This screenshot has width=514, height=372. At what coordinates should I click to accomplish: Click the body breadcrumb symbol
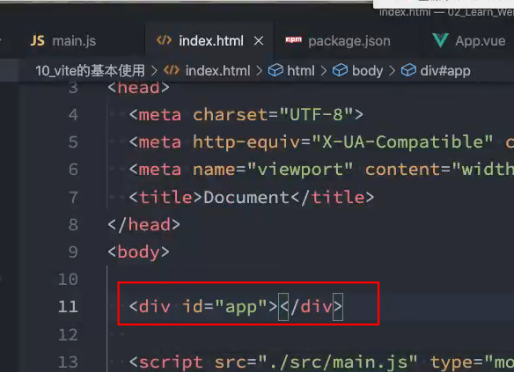[367, 71]
